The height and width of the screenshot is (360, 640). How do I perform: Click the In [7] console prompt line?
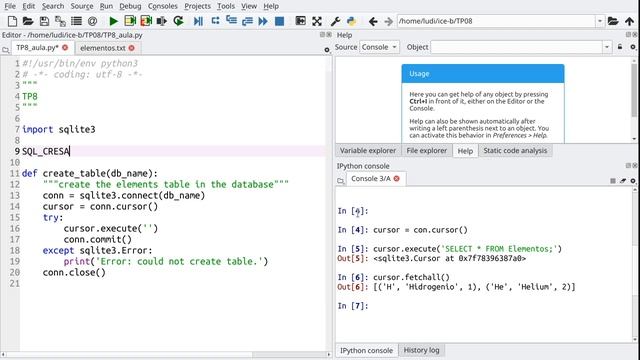(x=353, y=306)
